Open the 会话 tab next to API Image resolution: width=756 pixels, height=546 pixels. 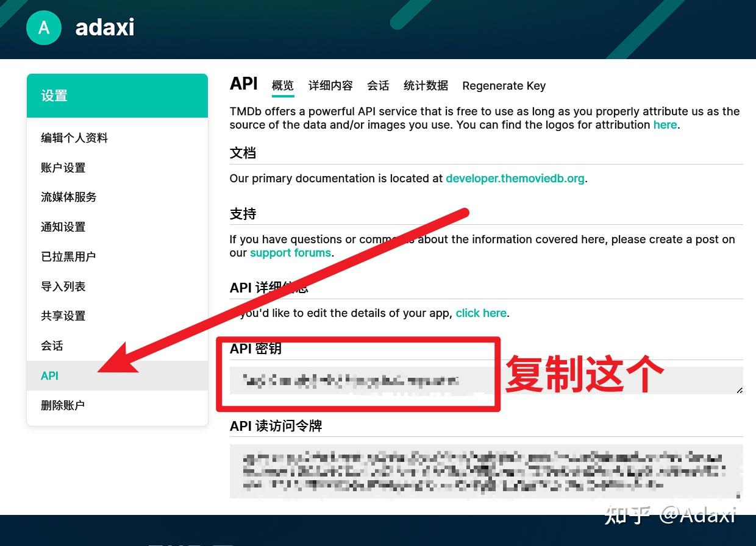pos(378,85)
